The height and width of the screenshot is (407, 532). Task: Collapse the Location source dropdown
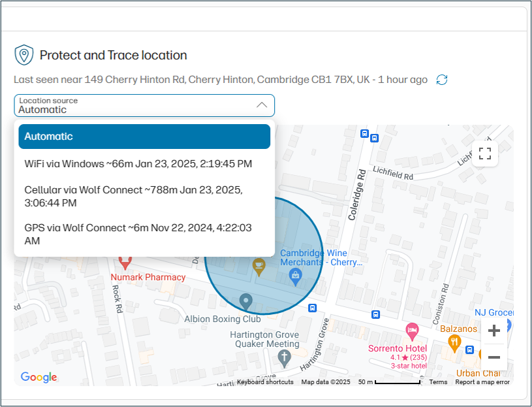[262, 105]
